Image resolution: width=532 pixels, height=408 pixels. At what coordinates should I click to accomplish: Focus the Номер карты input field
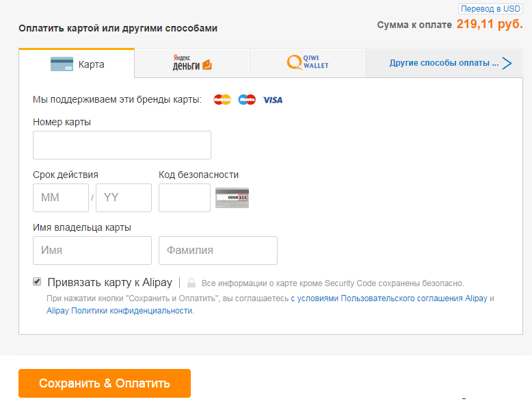pos(122,145)
